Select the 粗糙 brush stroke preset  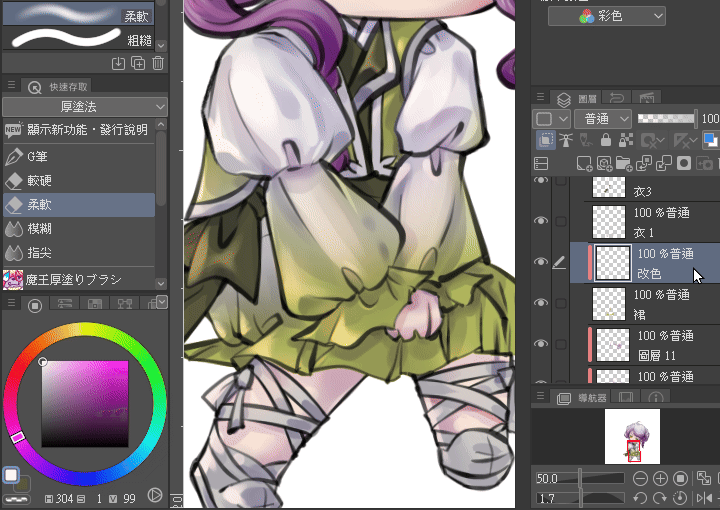click(x=78, y=39)
